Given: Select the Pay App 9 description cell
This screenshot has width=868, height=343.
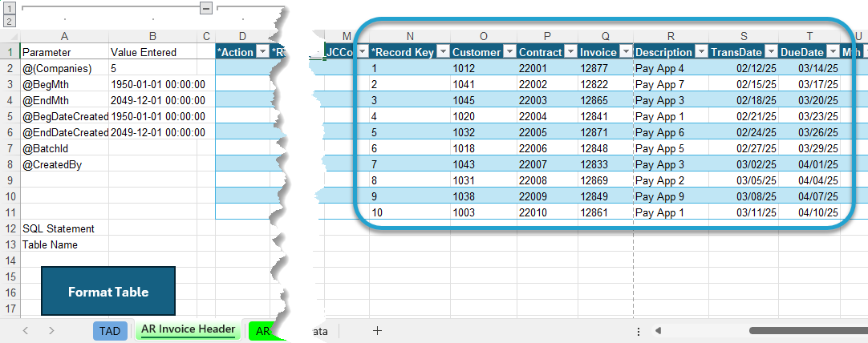Looking at the screenshot, I should 671,196.
